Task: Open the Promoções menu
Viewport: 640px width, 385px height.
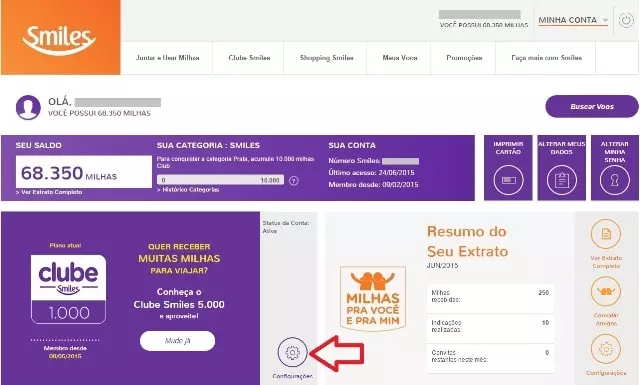Action: [464, 58]
